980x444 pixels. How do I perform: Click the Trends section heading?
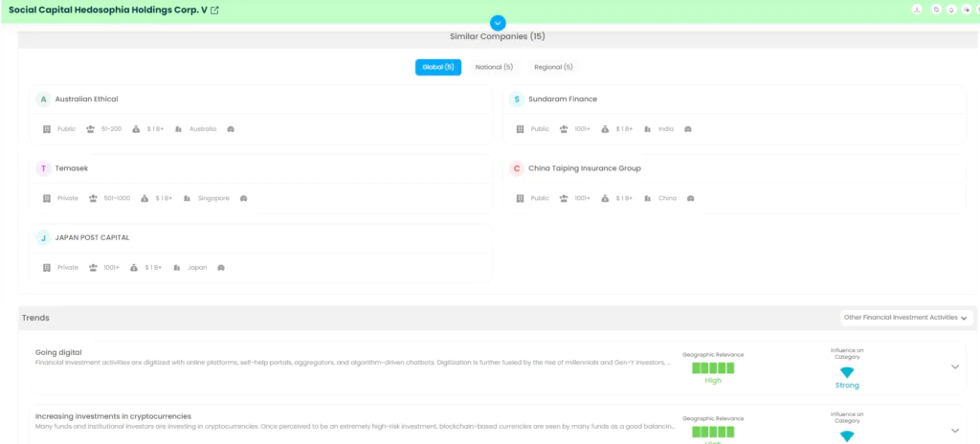click(35, 318)
